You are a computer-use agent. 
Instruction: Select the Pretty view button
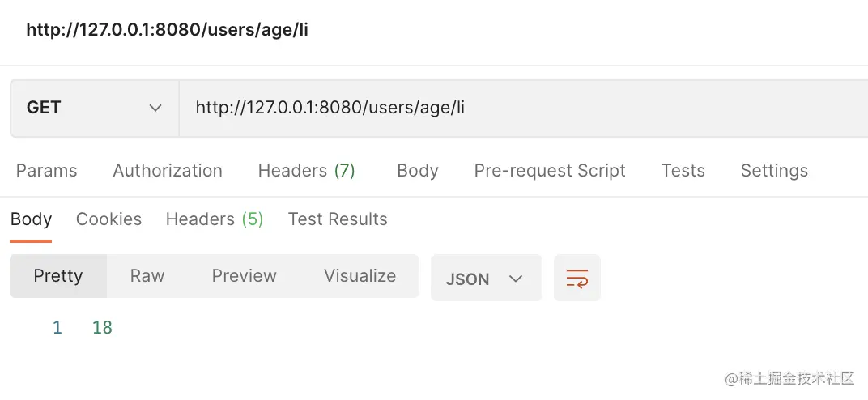(58, 276)
